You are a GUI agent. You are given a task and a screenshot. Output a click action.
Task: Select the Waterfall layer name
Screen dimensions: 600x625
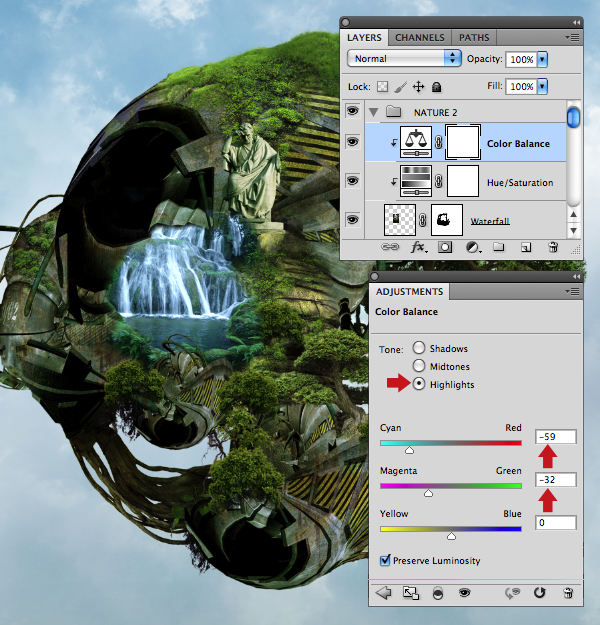[490, 221]
